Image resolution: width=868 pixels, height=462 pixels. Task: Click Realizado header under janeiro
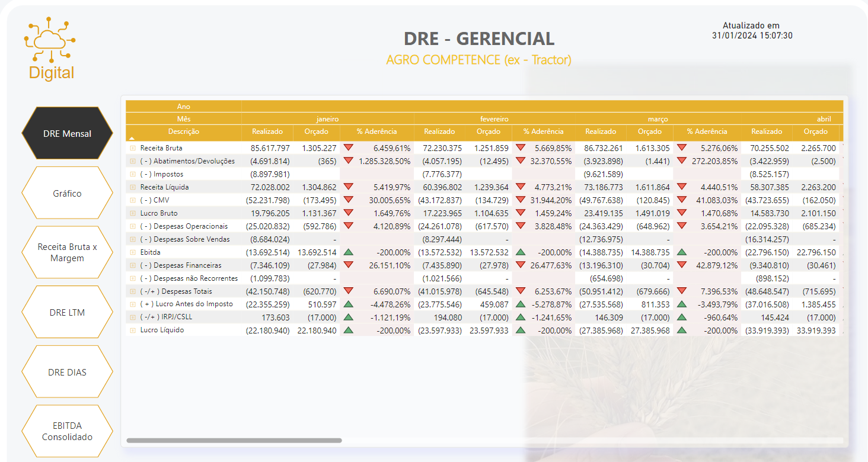pos(267,131)
